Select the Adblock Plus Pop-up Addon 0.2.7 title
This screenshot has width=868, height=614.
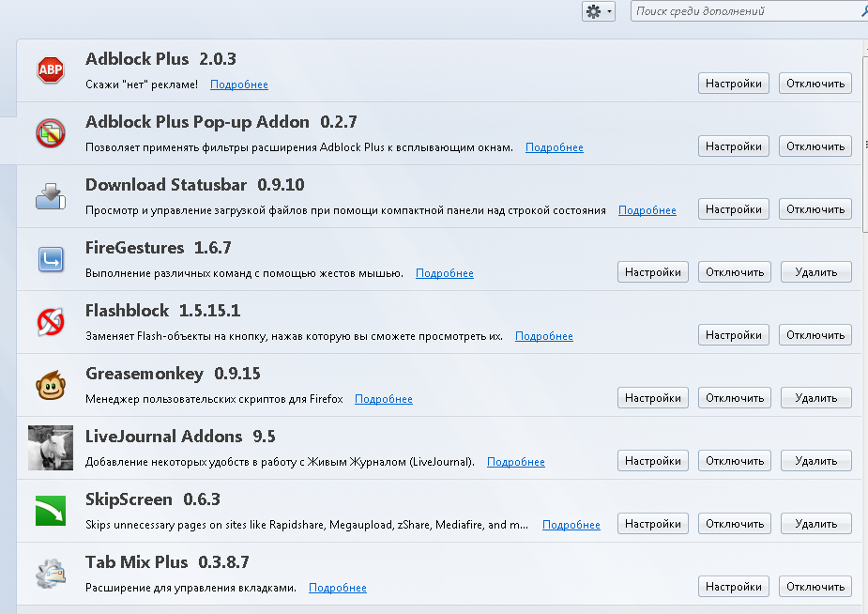[221, 122]
